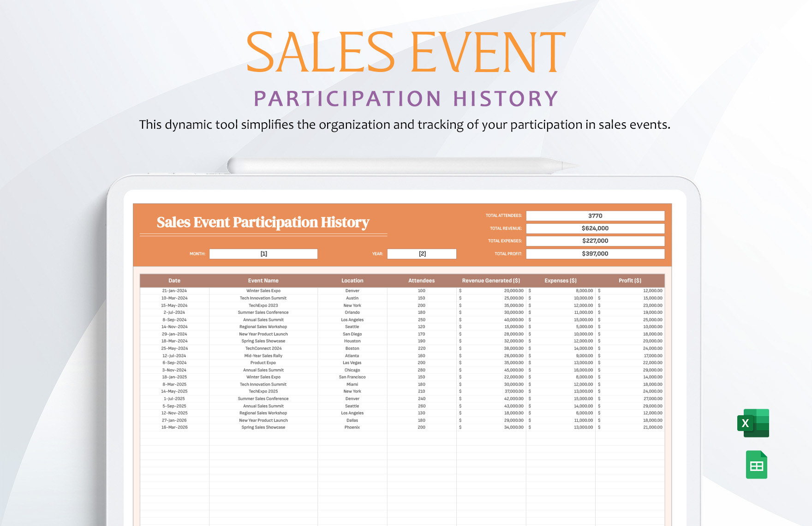Select the date cell 8-Sep-2024
This screenshot has height=526, width=812.
click(x=174, y=320)
